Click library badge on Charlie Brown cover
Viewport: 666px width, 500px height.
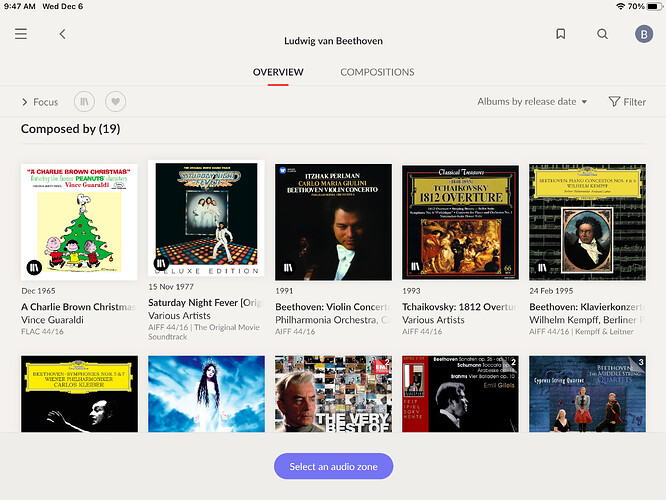click(x=34, y=267)
